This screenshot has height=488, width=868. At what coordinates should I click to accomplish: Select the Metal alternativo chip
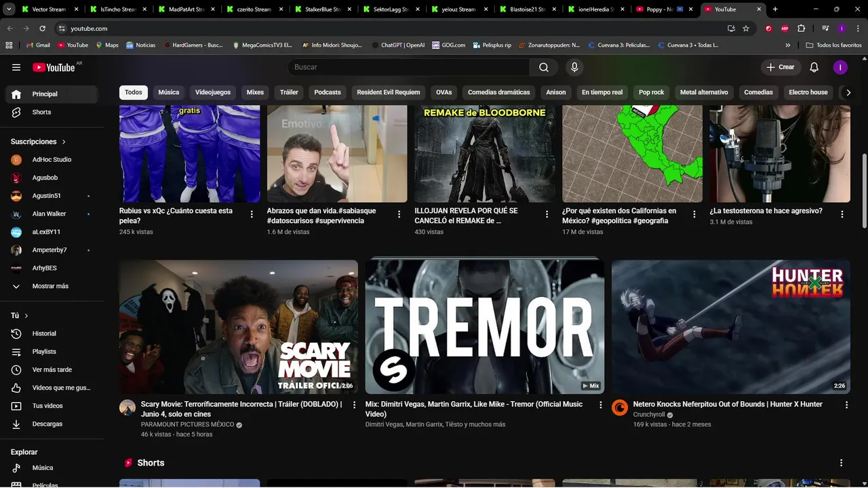(x=704, y=92)
